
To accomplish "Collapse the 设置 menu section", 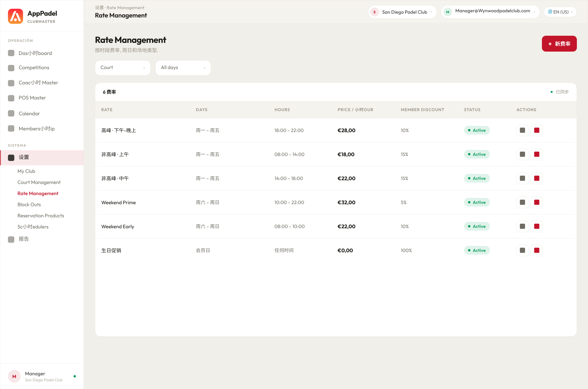I will 42,158.
